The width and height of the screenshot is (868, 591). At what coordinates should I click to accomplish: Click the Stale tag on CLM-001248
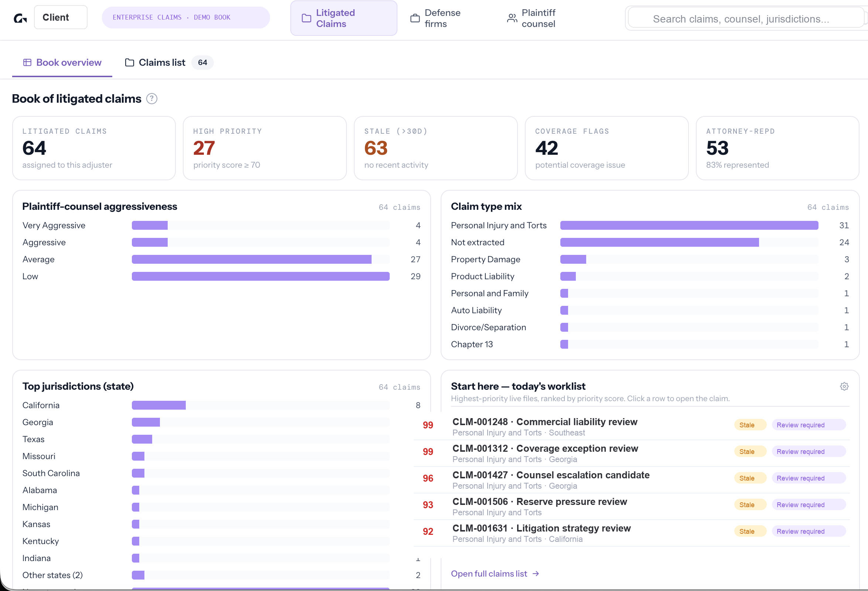pos(749,425)
